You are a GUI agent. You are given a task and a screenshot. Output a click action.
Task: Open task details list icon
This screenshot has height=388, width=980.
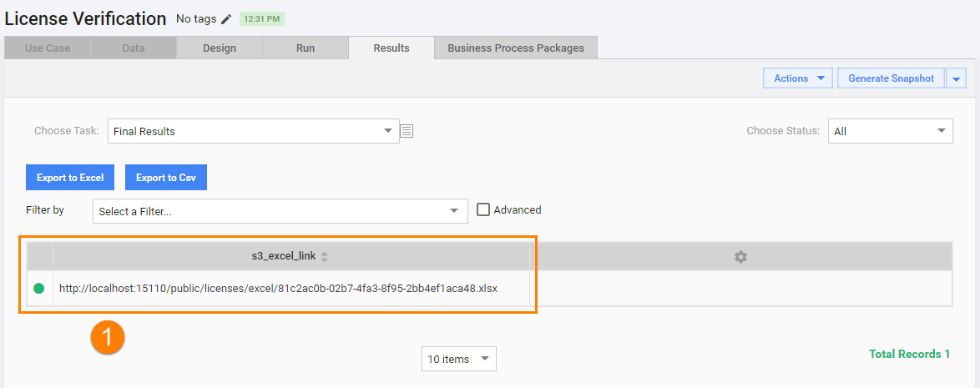click(x=407, y=131)
